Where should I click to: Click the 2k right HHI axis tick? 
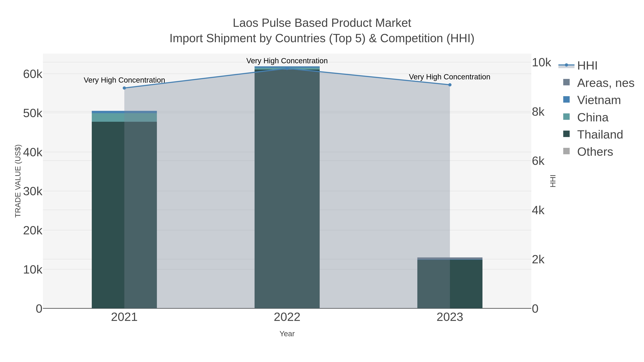(538, 260)
